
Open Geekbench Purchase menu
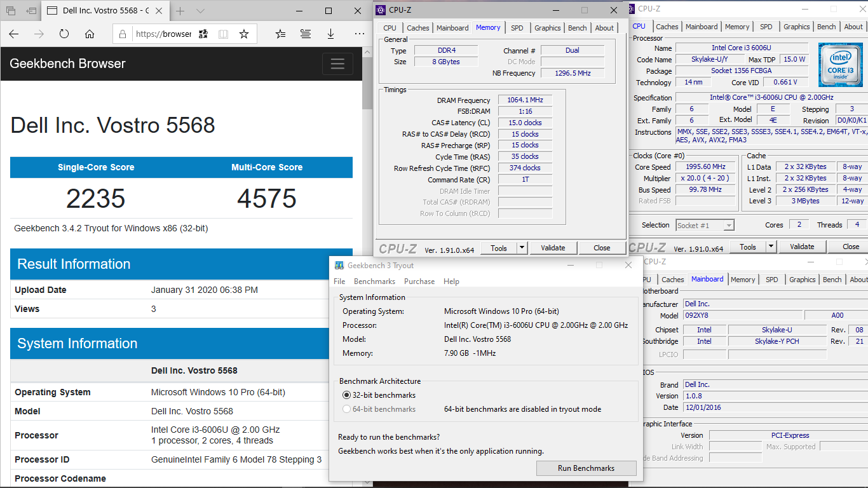[419, 281]
